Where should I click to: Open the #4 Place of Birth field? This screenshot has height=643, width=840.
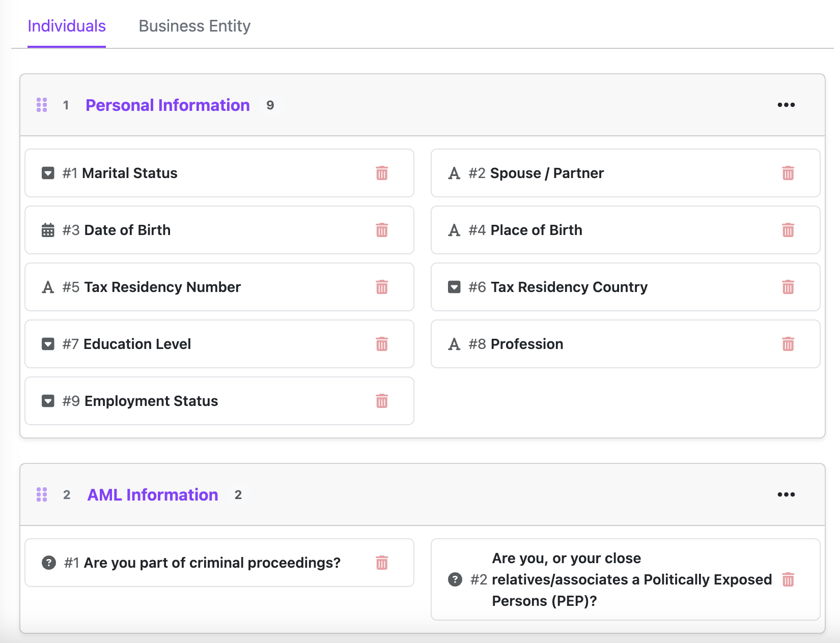[x=626, y=230]
